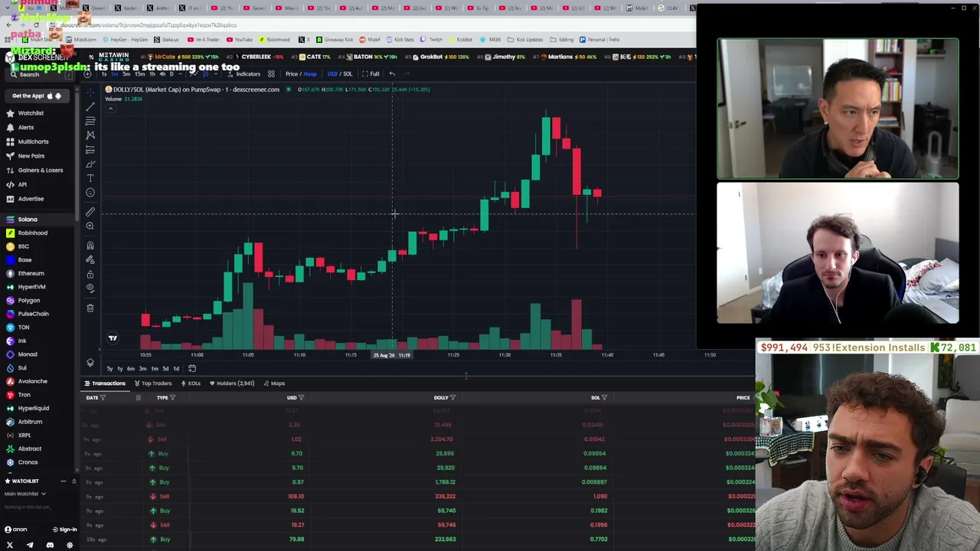Viewport: 980px width, 551px height.
Task: Select the trend line drawing tool
Action: coord(90,106)
